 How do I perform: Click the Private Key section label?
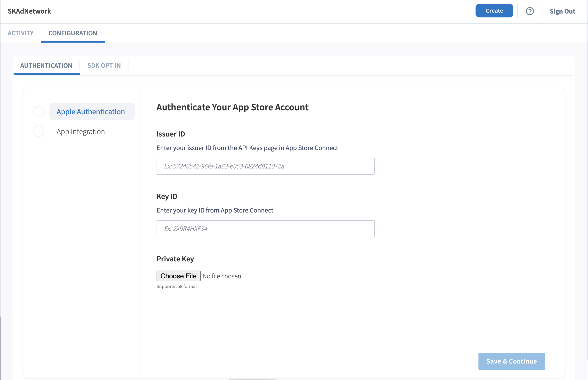pyautogui.click(x=175, y=259)
